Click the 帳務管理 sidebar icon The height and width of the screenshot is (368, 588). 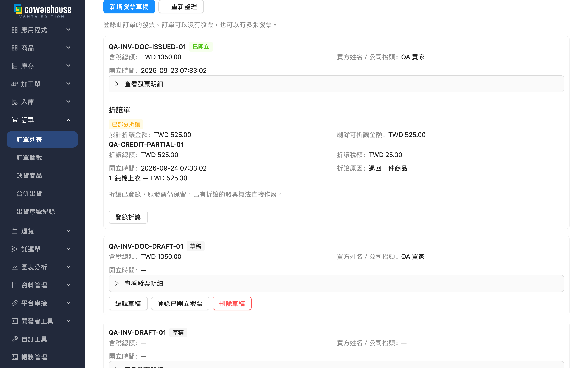[x=14, y=357]
